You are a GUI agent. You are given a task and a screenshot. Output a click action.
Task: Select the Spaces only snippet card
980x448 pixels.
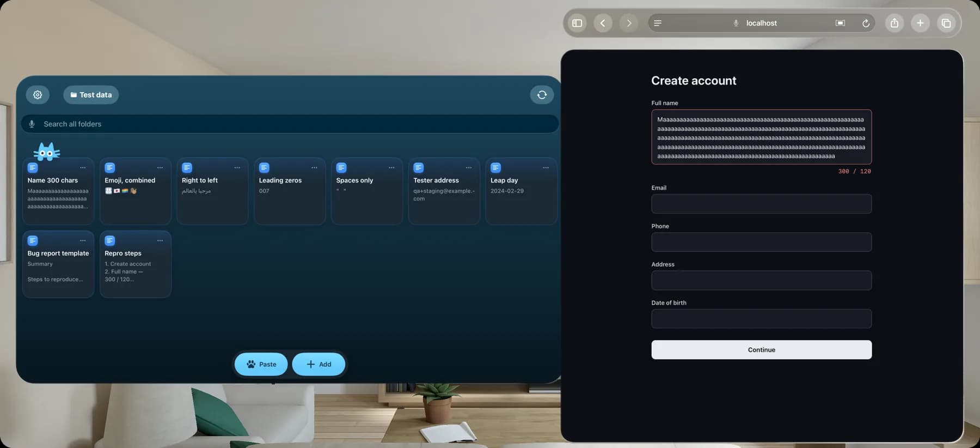(x=367, y=191)
